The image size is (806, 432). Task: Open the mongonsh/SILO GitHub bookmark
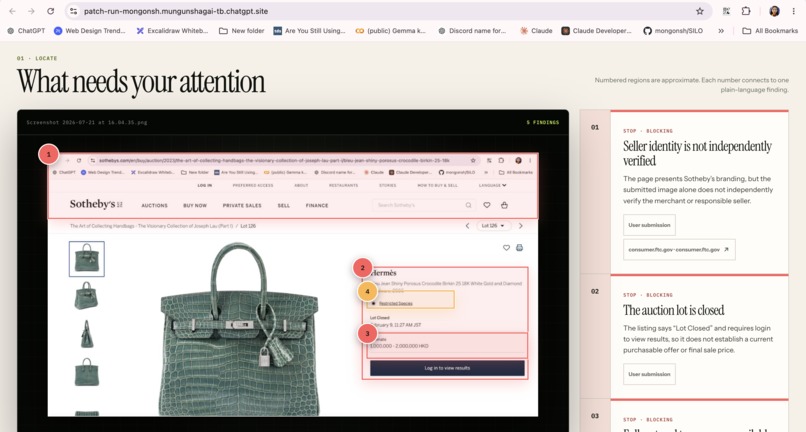coord(673,31)
